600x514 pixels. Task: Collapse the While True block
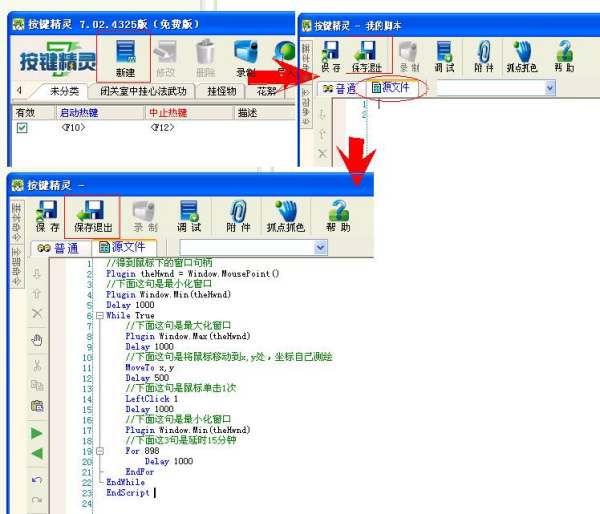pyautogui.click(x=100, y=316)
